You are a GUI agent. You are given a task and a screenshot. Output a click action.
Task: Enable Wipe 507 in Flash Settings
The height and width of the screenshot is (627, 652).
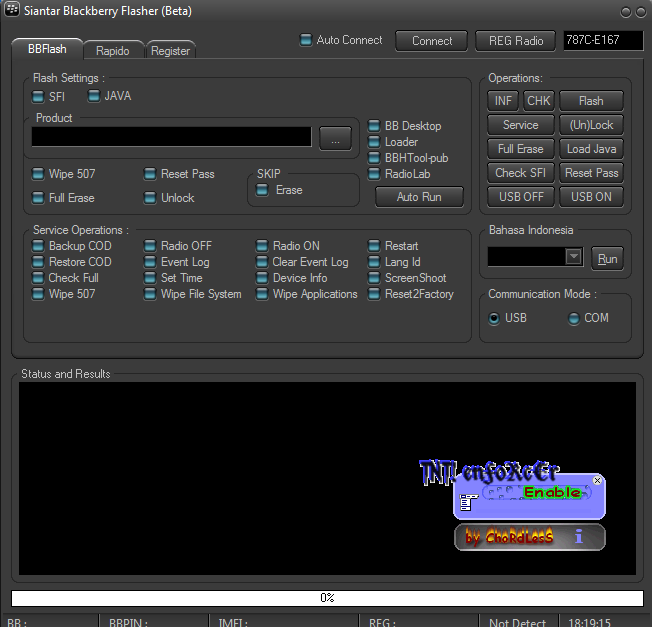pos(38,174)
